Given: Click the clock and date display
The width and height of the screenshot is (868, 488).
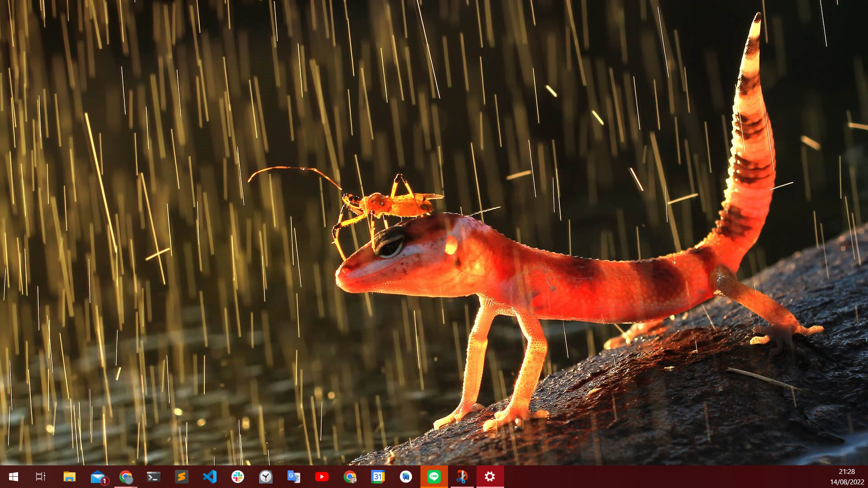Looking at the screenshot, I should [x=847, y=477].
